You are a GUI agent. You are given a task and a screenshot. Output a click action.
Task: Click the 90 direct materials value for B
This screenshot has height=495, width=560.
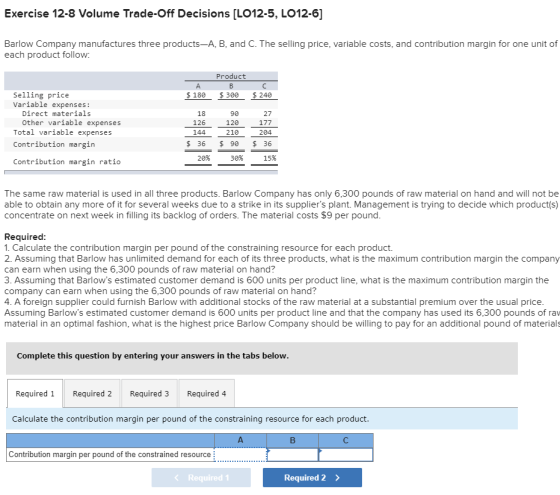pyautogui.click(x=235, y=114)
